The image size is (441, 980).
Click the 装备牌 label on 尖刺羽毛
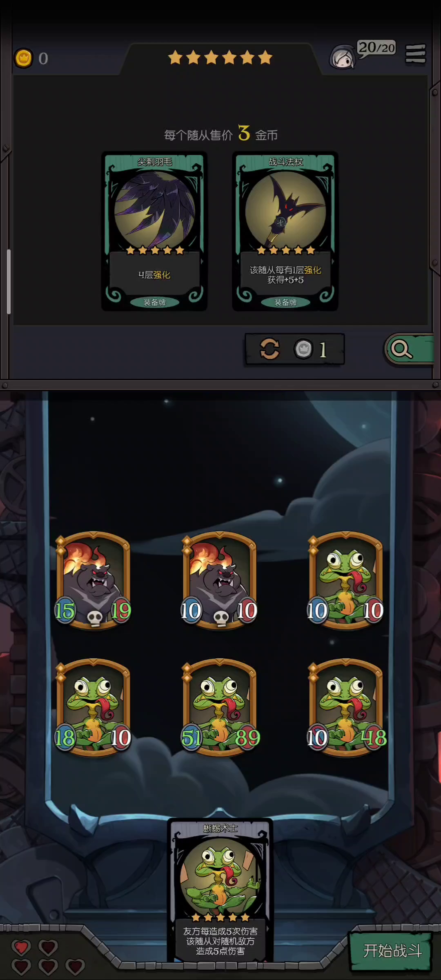(154, 302)
